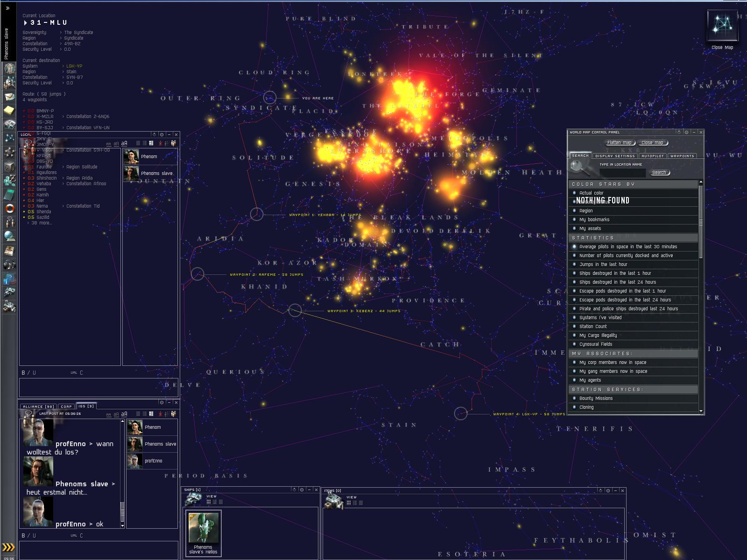Click the constellation map icon in the sidebar
The height and width of the screenshot is (560, 747).
tap(9, 139)
